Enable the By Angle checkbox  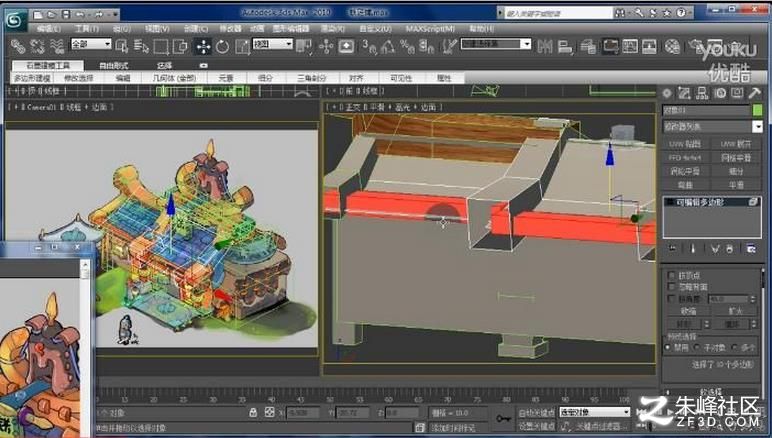click(x=671, y=299)
